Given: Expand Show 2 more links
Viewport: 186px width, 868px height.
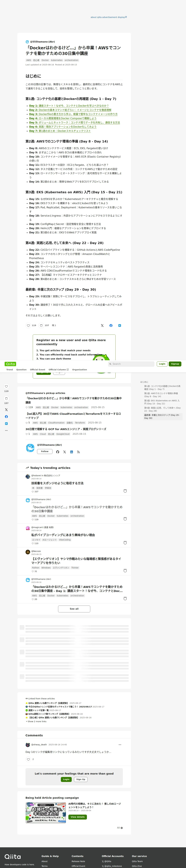Looking at the screenshot, I should 36,721.
